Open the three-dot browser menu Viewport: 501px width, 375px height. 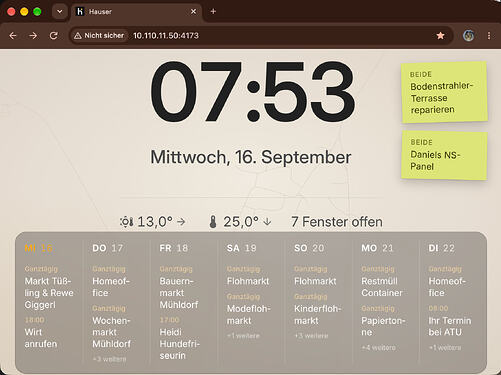489,35
